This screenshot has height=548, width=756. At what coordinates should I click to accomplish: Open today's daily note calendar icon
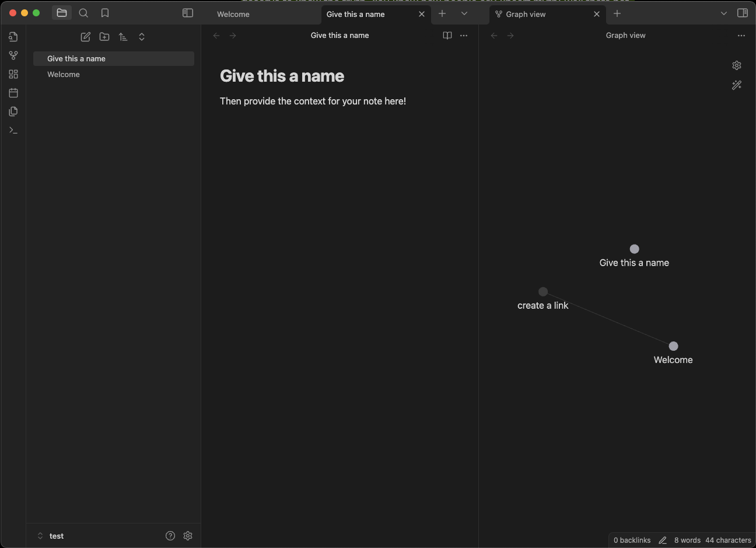(x=13, y=93)
